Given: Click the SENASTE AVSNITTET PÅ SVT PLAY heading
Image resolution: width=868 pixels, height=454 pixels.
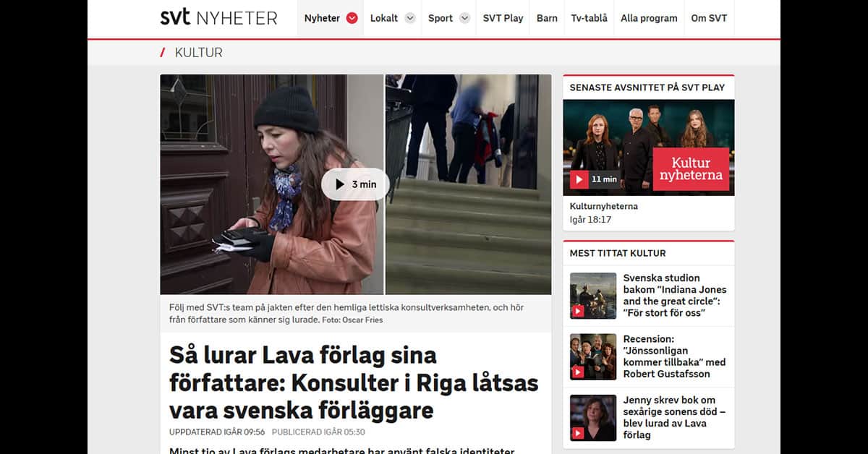Looking at the screenshot, I should point(647,87).
